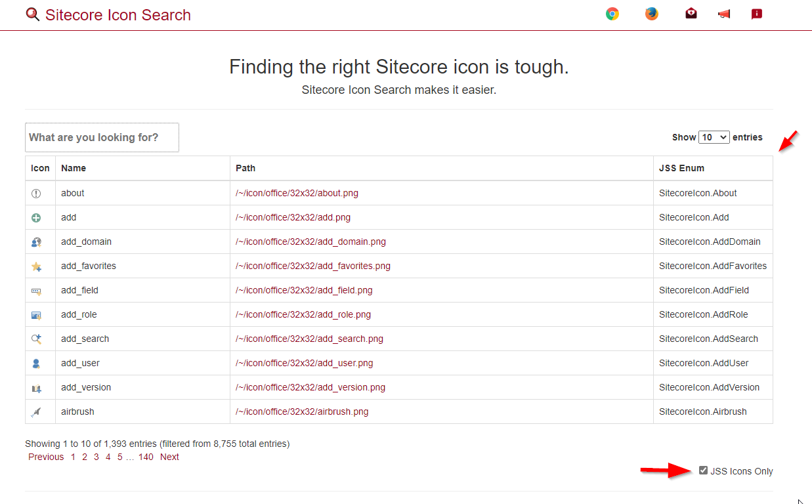The image size is (812, 504).
Task: Sort table by Icon column header
Action: (40, 168)
